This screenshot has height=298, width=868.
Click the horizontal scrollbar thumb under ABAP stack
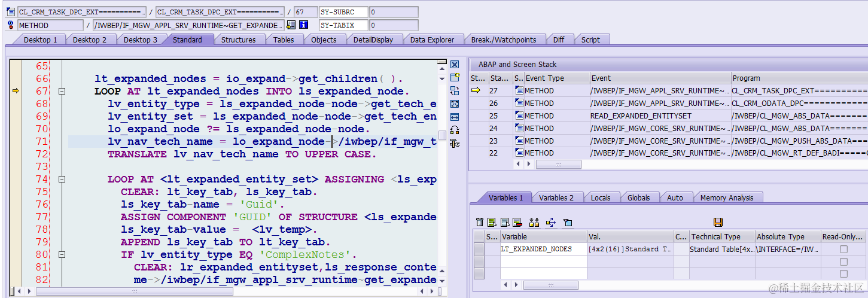(x=560, y=164)
